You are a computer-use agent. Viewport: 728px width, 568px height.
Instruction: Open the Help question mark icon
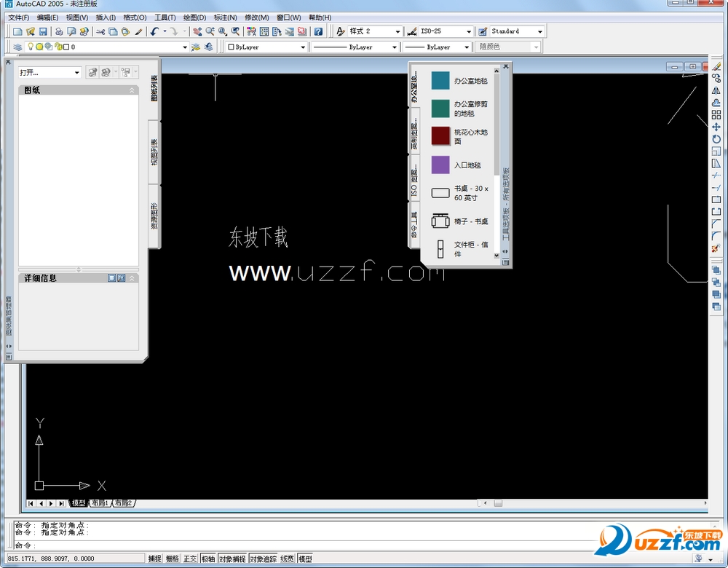tap(318, 31)
